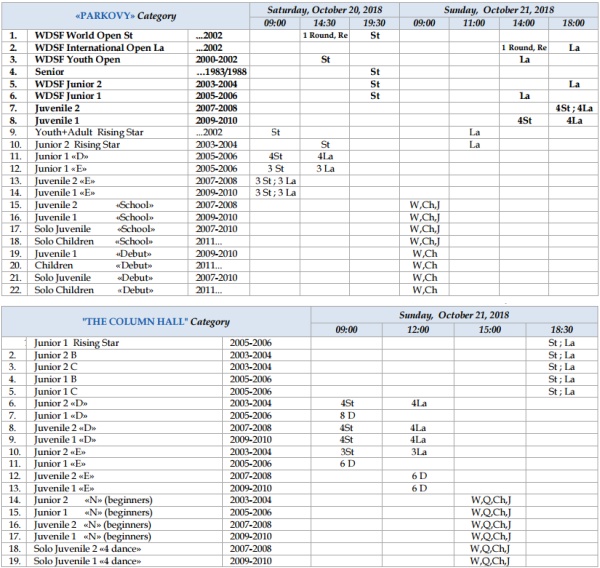
Task: Click Solo Juvenile 2 «4 dance» row
Action: click(92, 549)
